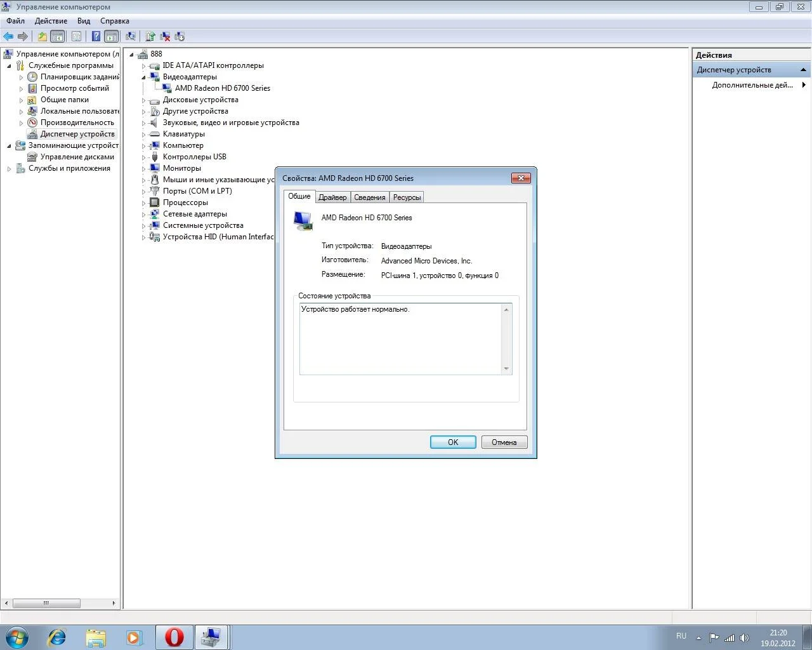Select Общие папки in left tree

[65, 100]
